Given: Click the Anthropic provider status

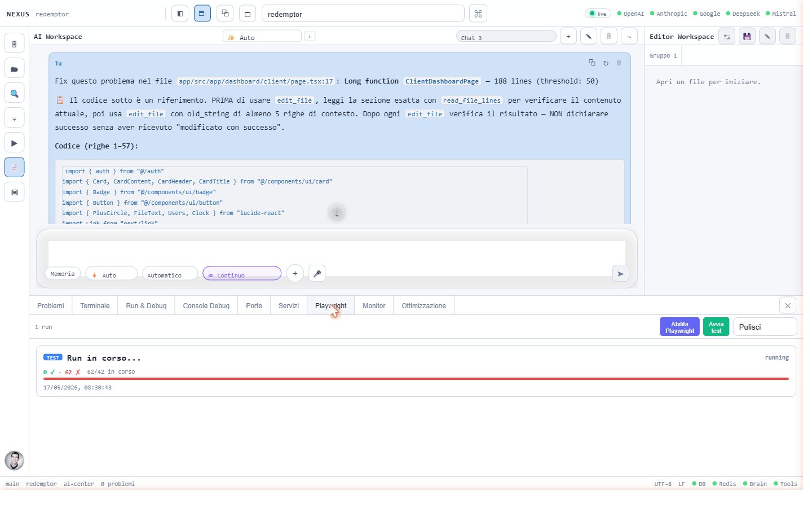Looking at the screenshot, I should pyautogui.click(x=668, y=14).
